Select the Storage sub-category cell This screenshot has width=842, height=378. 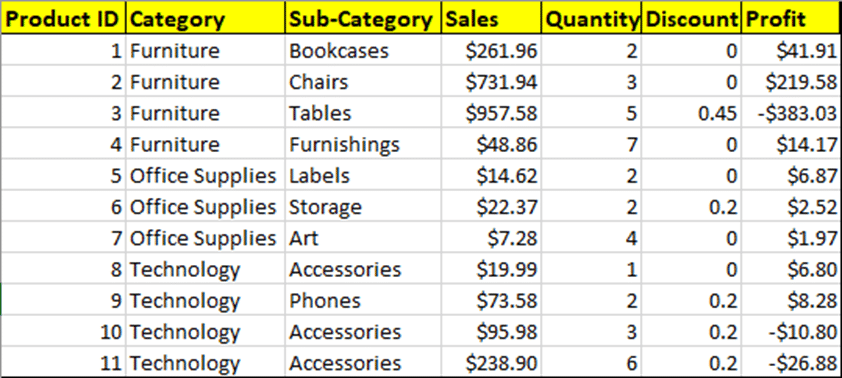click(x=363, y=207)
